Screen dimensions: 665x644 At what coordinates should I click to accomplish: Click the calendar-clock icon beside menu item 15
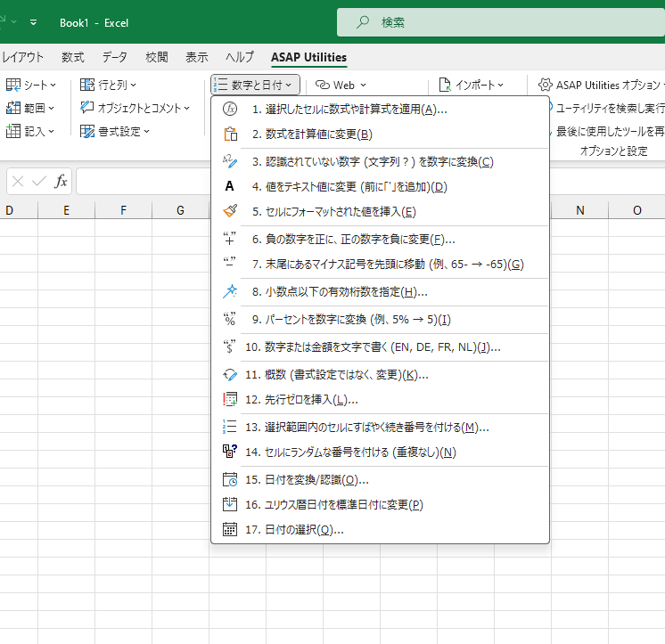(230, 479)
